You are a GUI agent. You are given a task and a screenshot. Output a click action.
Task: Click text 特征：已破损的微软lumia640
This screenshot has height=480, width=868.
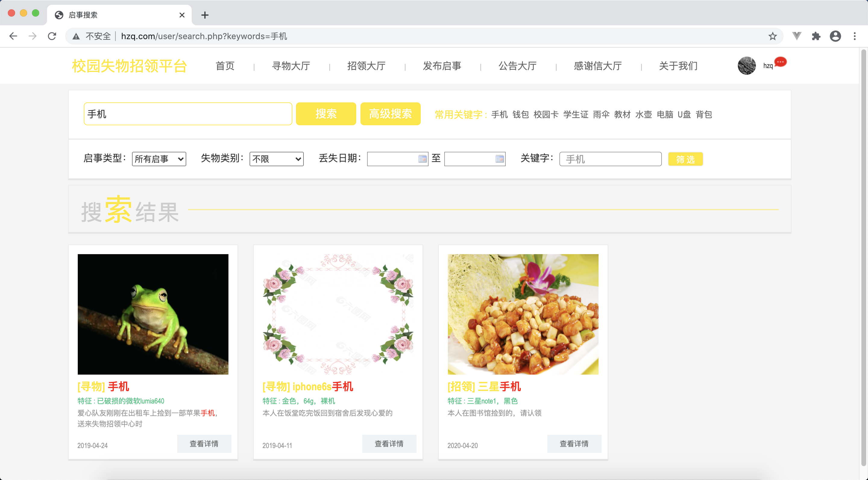[121, 401]
